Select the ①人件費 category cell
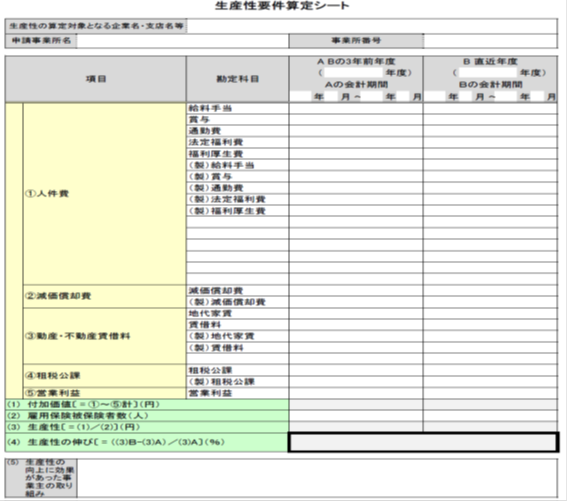This screenshot has height=501, width=567. [105, 194]
